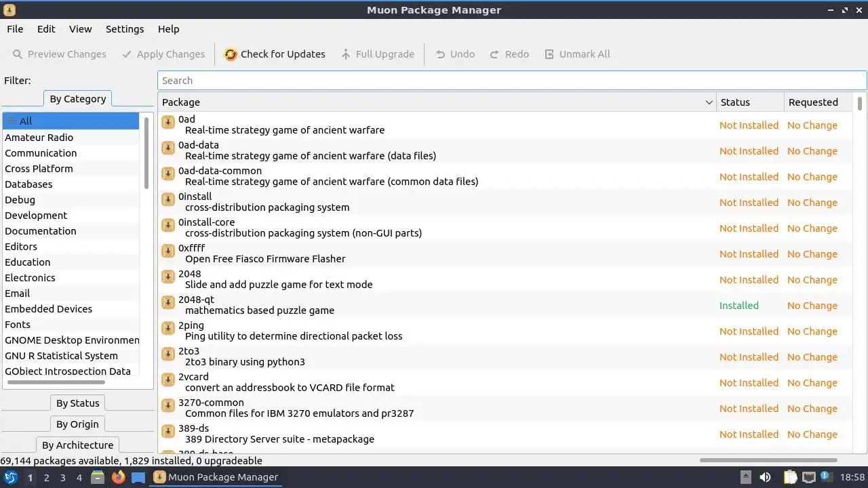Screen dimensions: 868x488
Task: Select the Embedded Devices category
Action: pos(71,309)
